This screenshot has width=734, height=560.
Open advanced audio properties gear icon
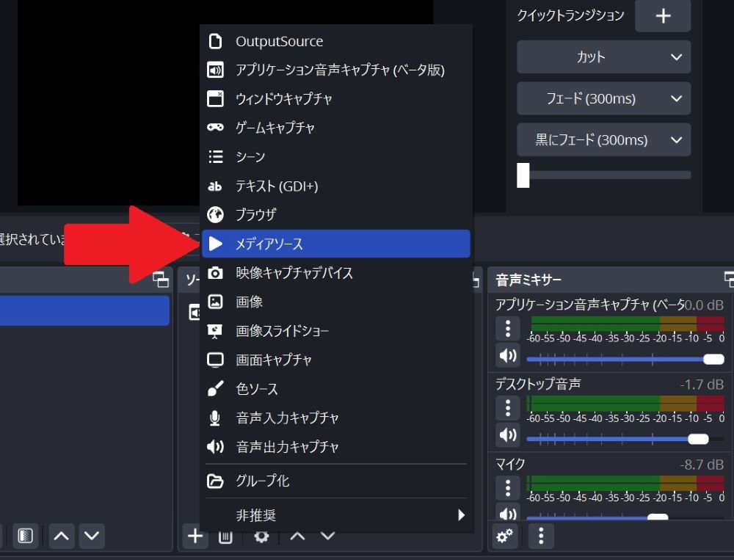[x=505, y=536]
